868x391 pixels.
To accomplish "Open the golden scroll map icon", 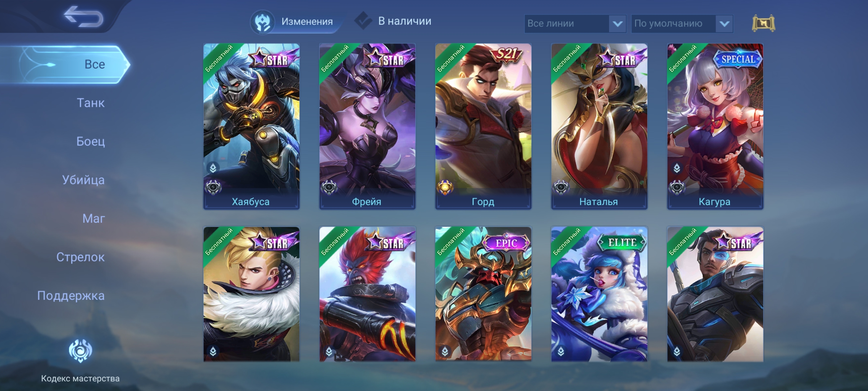I will click(763, 24).
